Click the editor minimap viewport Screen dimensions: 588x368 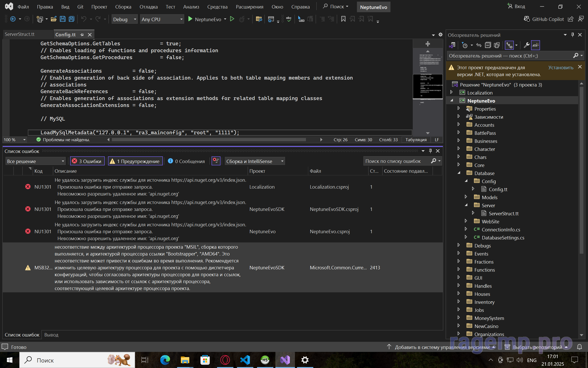428,86
